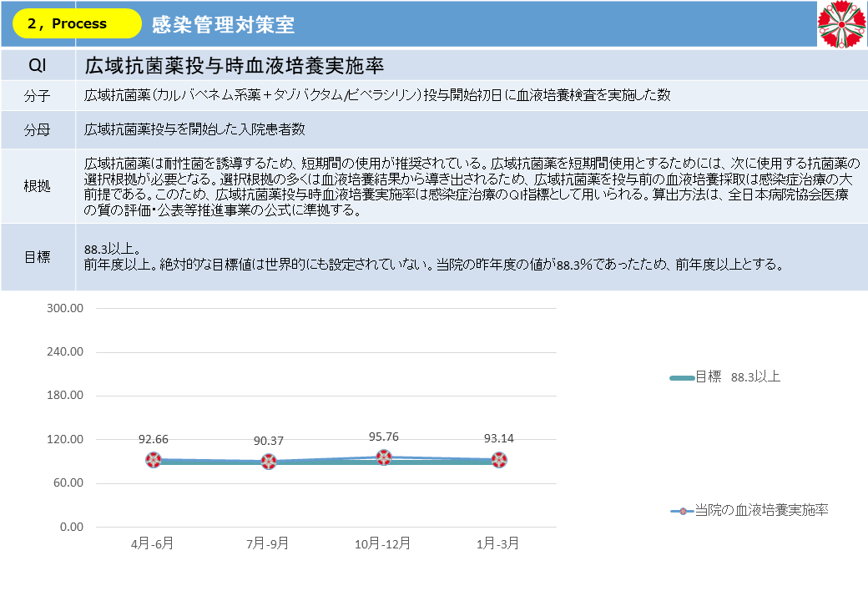Viewport: 868px width, 601px height.
Task: Select the data marker for 4月-6月
Action: coord(154,460)
